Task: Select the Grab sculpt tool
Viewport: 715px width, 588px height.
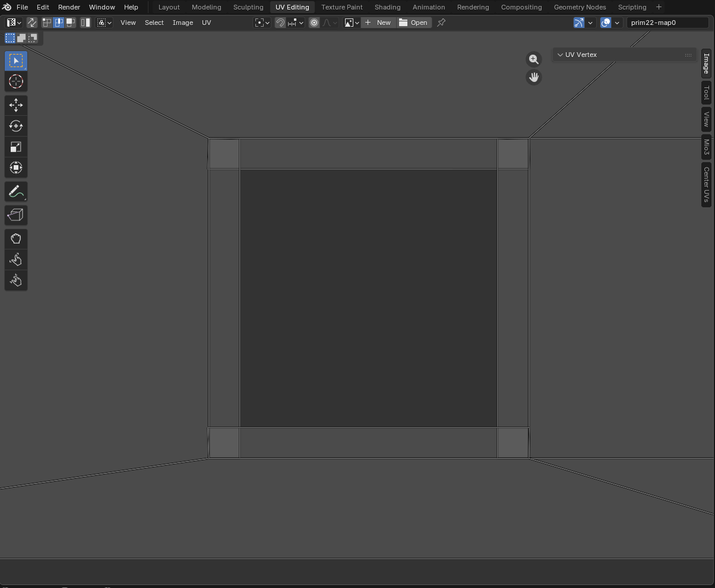Action: point(16,239)
